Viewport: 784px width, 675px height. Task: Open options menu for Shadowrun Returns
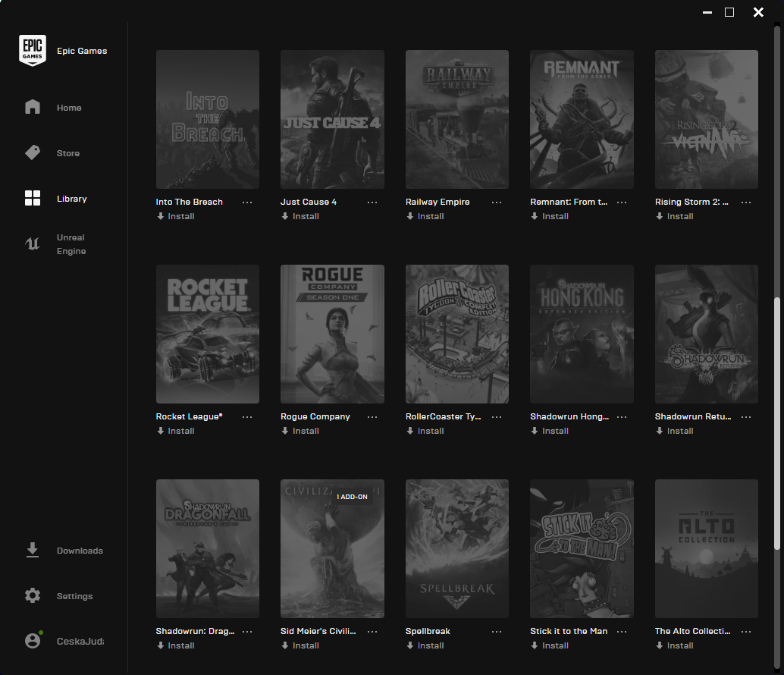tap(746, 417)
